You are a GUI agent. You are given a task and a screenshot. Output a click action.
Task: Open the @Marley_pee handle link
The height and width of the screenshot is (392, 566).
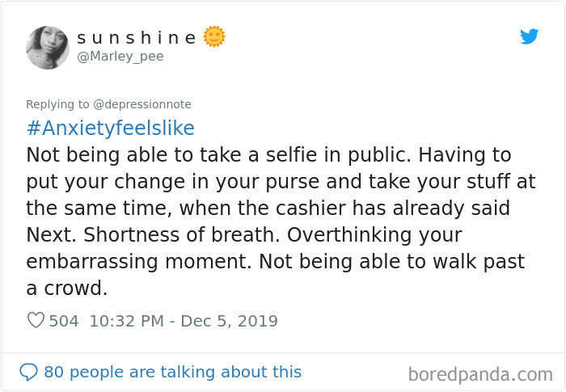pyautogui.click(x=120, y=56)
